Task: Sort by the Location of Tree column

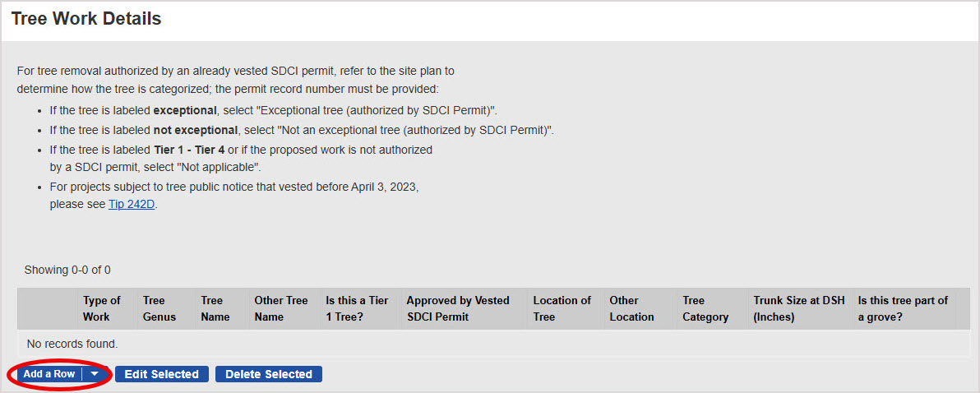Action: (562, 308)
